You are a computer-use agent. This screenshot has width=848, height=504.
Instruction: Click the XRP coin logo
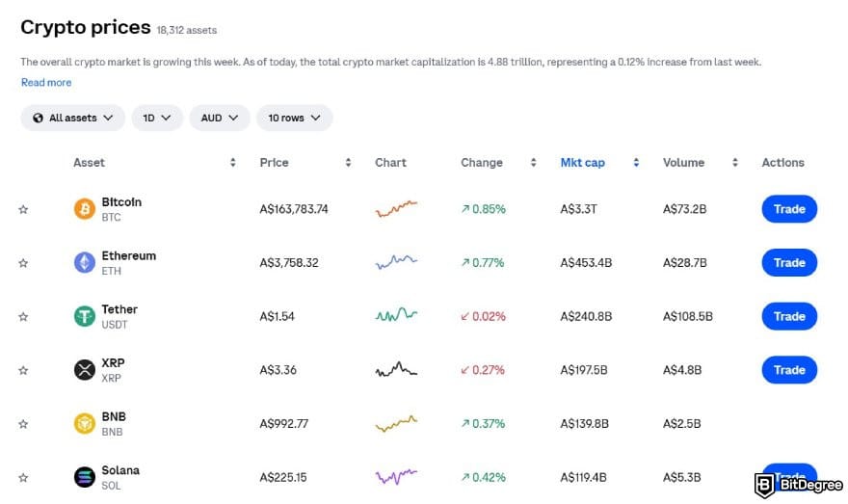(x=85, y=370)
